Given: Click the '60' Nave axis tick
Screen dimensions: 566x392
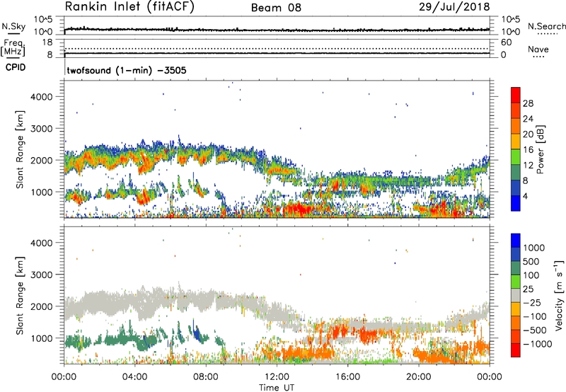Looking at the screenshot, I should (x=506, y=42).
